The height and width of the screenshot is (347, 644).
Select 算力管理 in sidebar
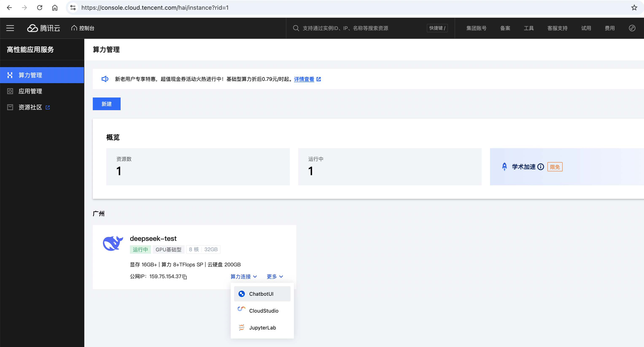point(42,75)
